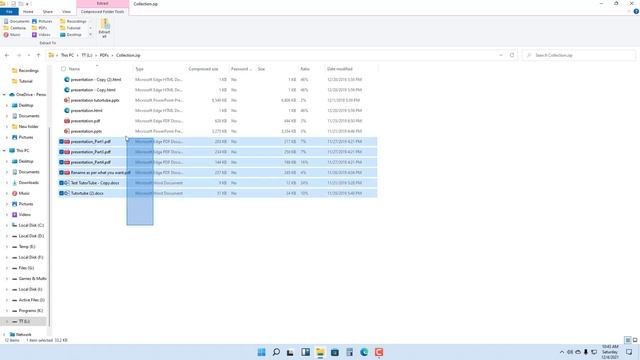Go up one folder level arrow
Screen dimensions: 640x360
coord(38,55)
